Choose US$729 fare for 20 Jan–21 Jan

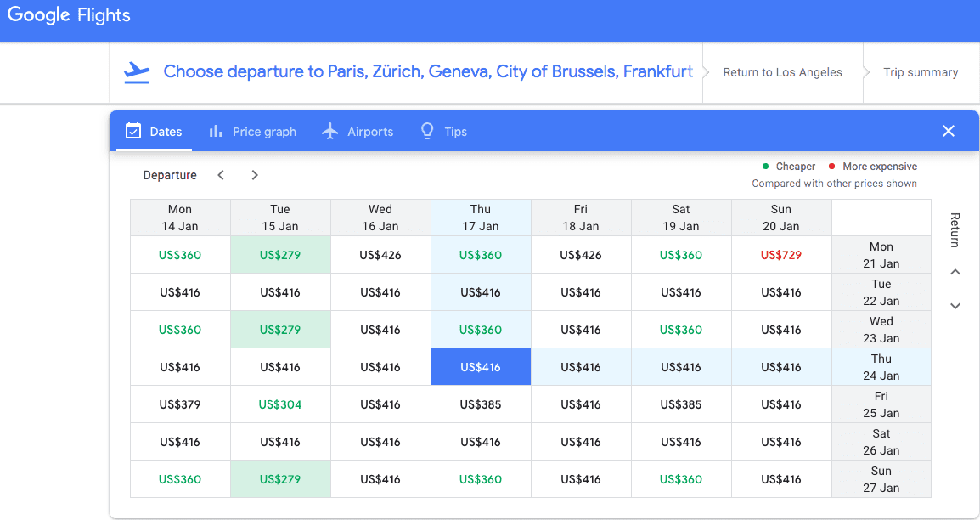781,255
